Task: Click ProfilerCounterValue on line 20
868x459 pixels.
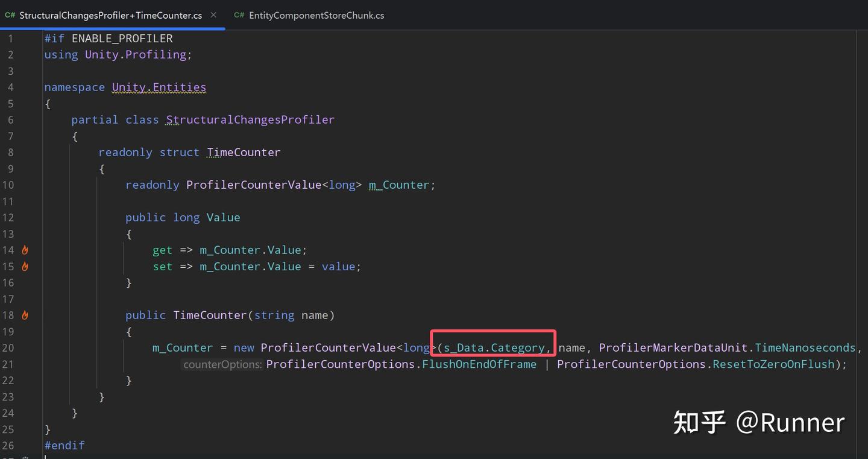Action: (329, 347)
